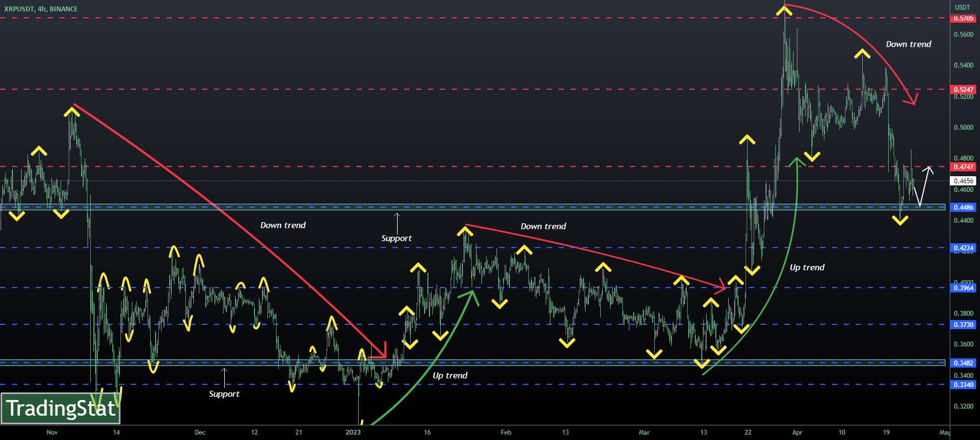Click the 16 date label on the time axis
The height and width of the screenshot is (440, 980).
[x=427, y=432]
